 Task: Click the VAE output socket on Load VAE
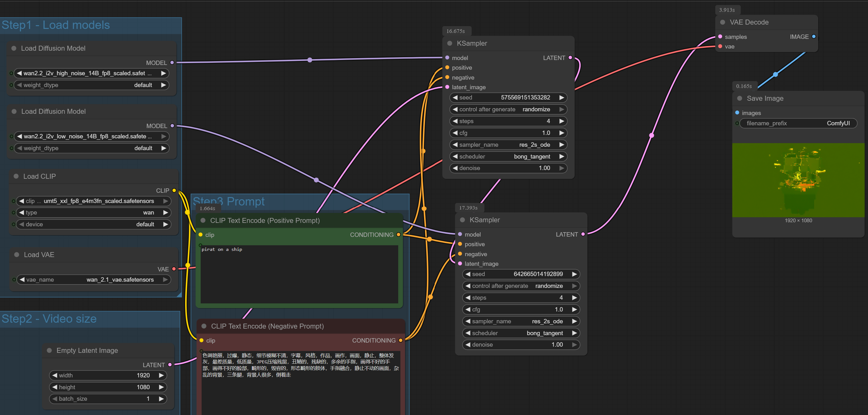click(174, 269)
